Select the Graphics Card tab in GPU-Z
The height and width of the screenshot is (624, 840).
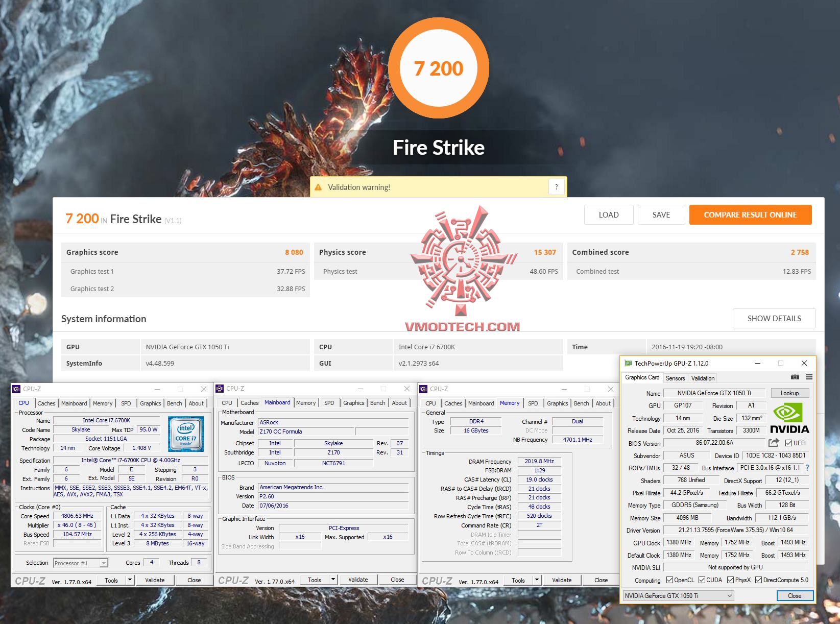point(642,377)
